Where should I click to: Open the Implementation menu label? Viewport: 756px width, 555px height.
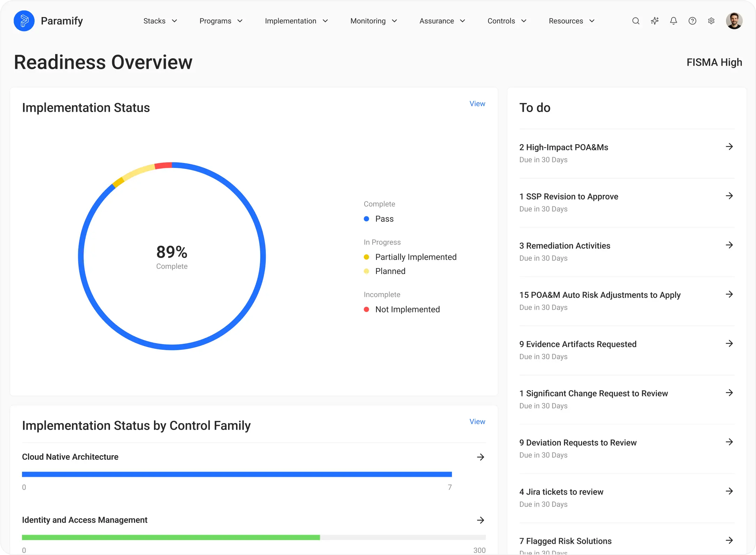(x=291, y=21)
